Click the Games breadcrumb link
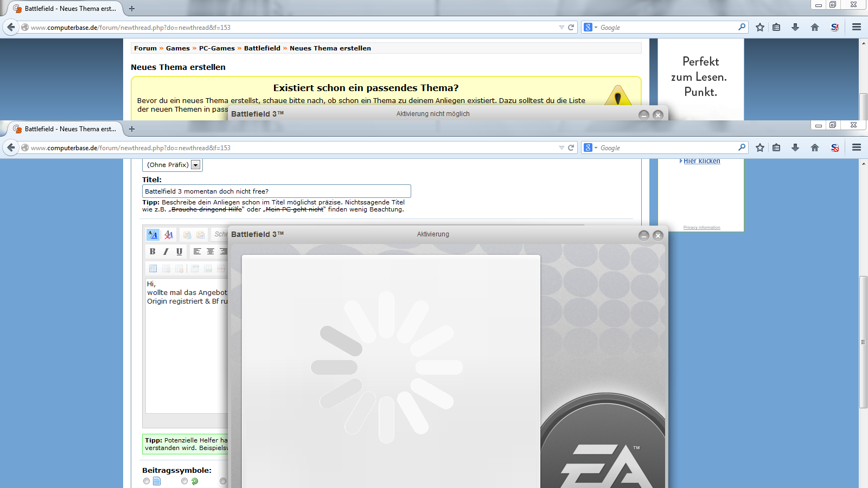This screenshot has width=868, height=488. click(178, 48)
